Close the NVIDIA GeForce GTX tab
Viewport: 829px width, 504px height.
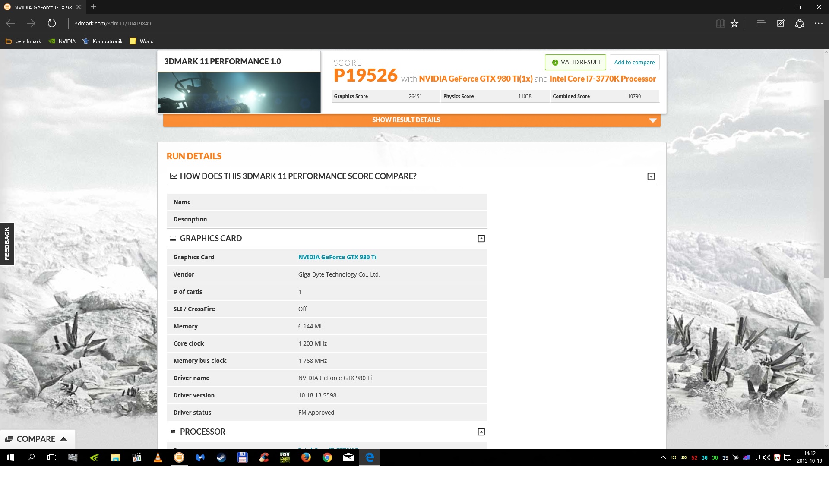point(79,7)
